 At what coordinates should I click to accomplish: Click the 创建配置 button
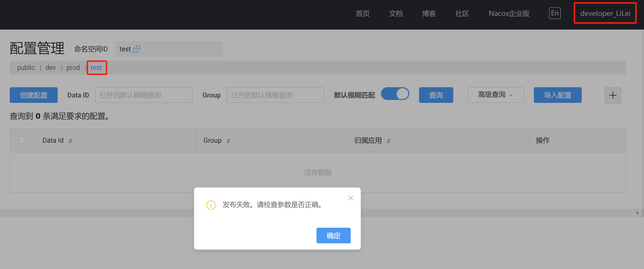[33, 95]
